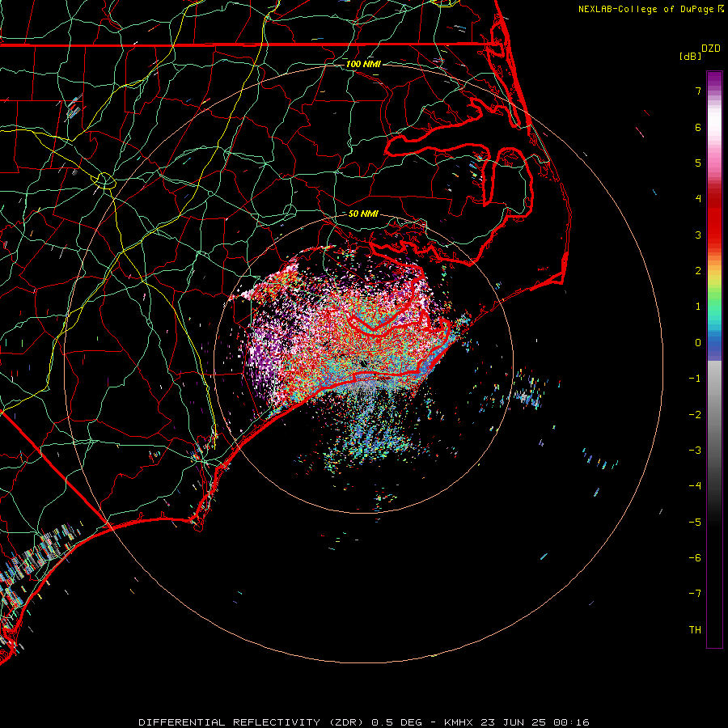Click the positive 2 scale value

(x=698, y=271)
